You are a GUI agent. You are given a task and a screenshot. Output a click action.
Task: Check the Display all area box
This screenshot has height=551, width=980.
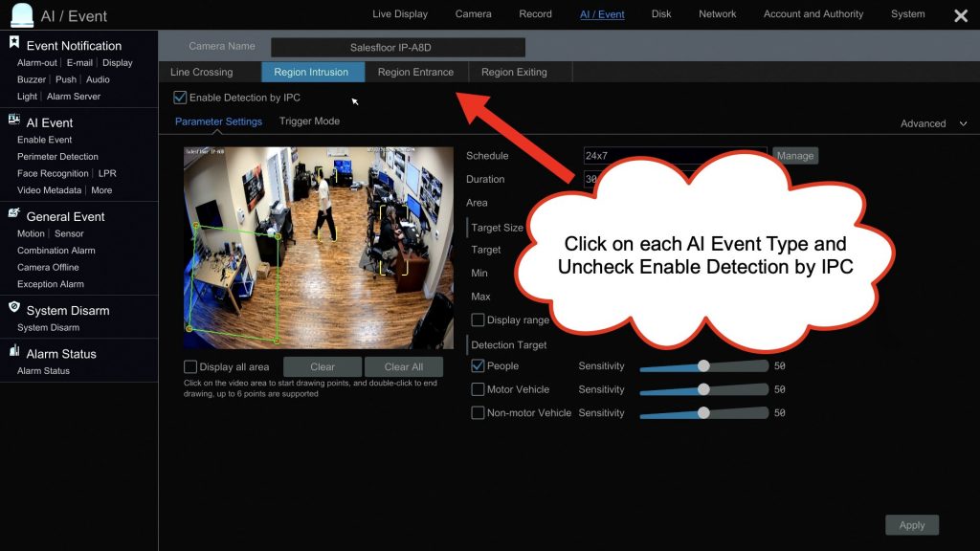(190, 366)
